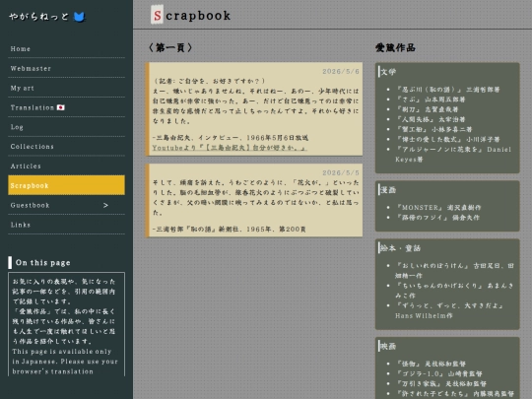Click the date 2026/5/6 on first entry
Screen dimensions: 532x399
[341, 71]
